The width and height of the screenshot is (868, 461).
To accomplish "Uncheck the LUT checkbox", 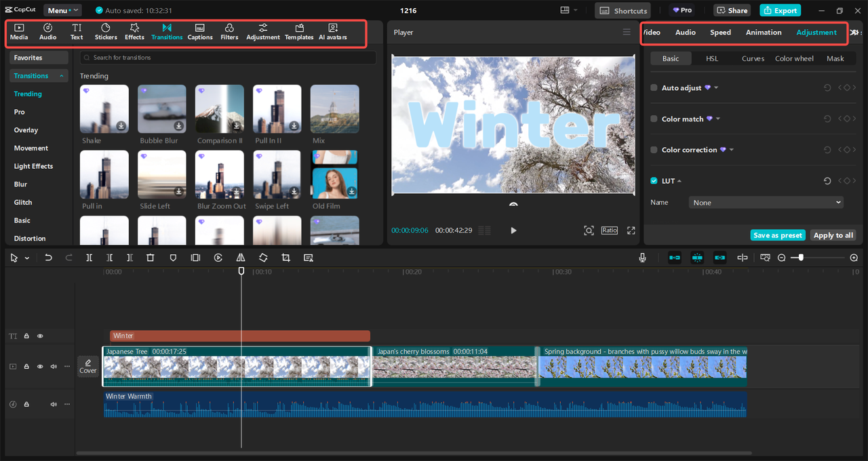I will coord(654,181).
